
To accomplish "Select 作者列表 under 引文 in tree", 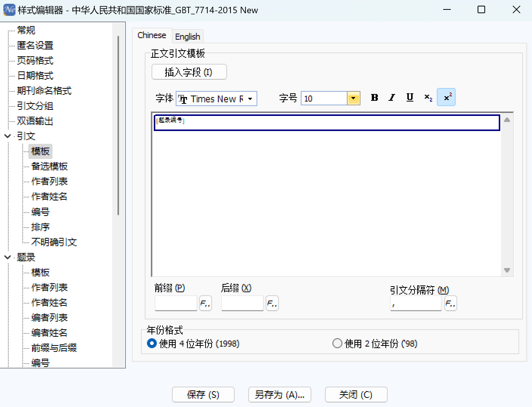I will pos(49,182).
